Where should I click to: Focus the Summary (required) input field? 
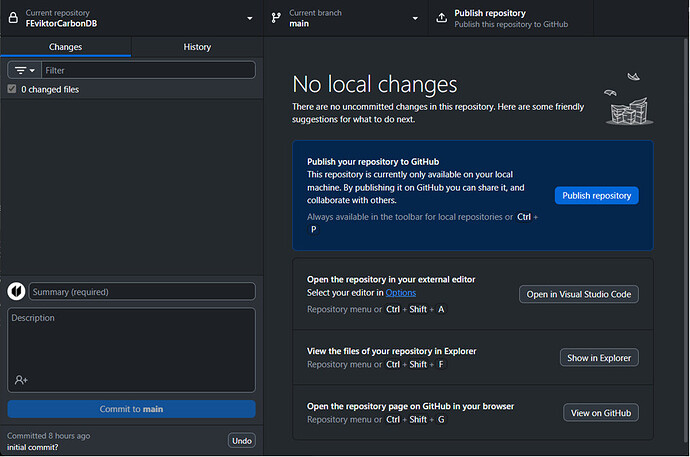[142, 291]
